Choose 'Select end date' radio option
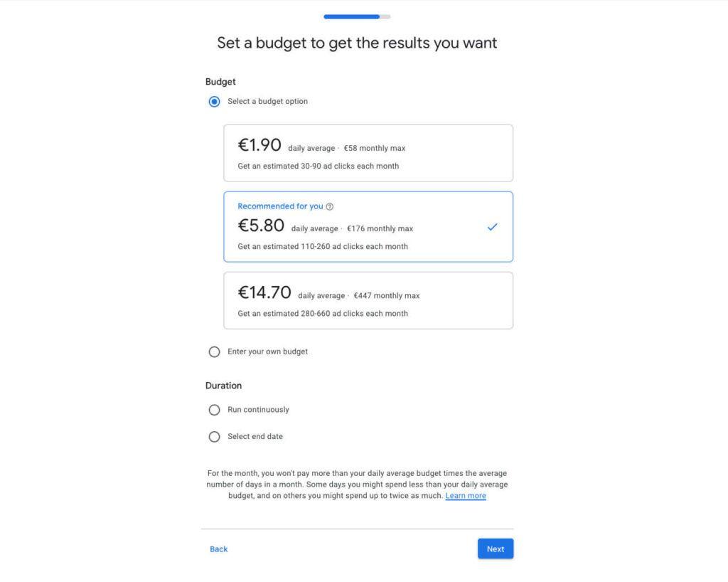The image size is (728, 582). 214,437
